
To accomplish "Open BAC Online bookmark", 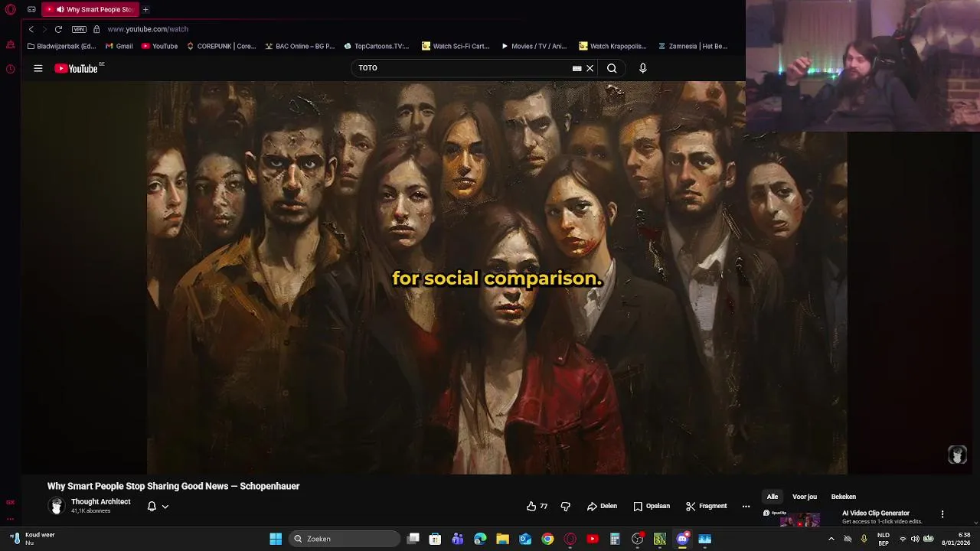I will coord(300,46).
